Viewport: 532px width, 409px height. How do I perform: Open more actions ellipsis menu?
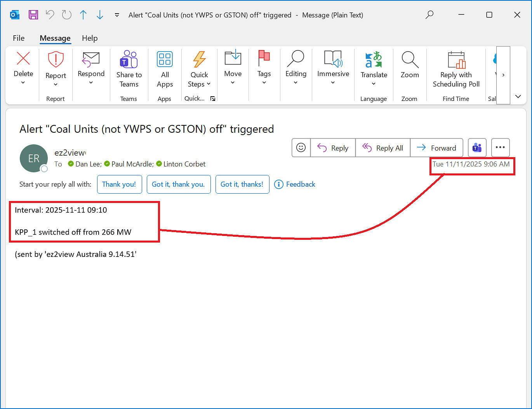tap(500, 148)
